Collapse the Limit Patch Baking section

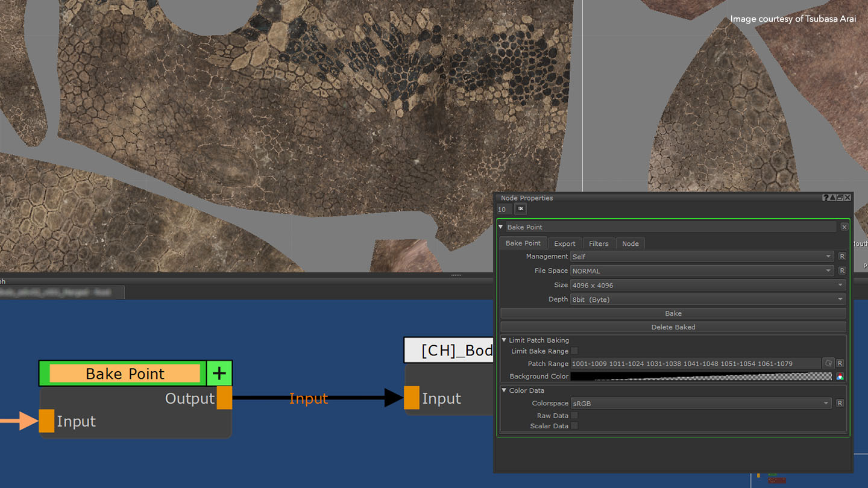(x=505, y=340)
